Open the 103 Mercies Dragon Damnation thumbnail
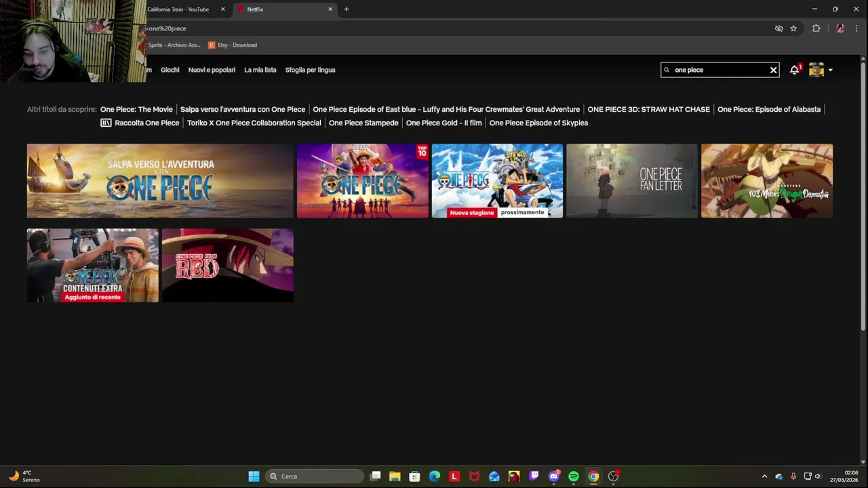The width and height of the screenshot is (868, 488). point(767,181)
